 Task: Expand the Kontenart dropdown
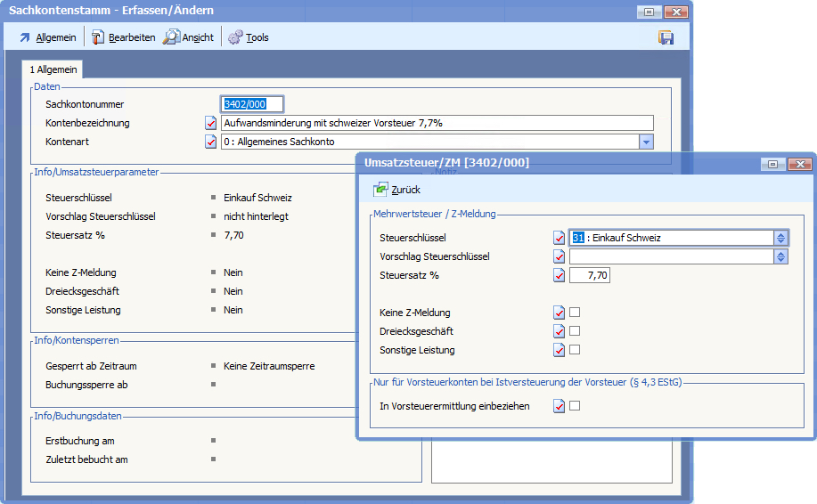(646, 142)
